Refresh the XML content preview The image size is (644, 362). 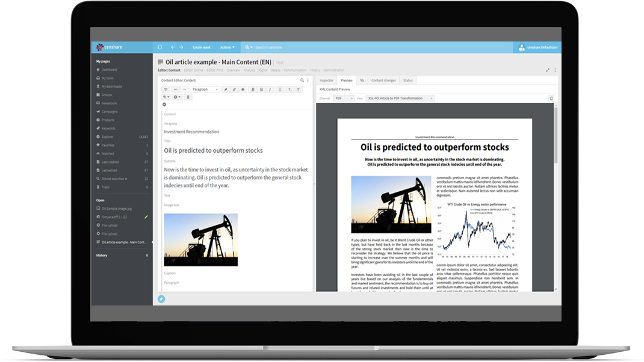[x=551, y=98]
